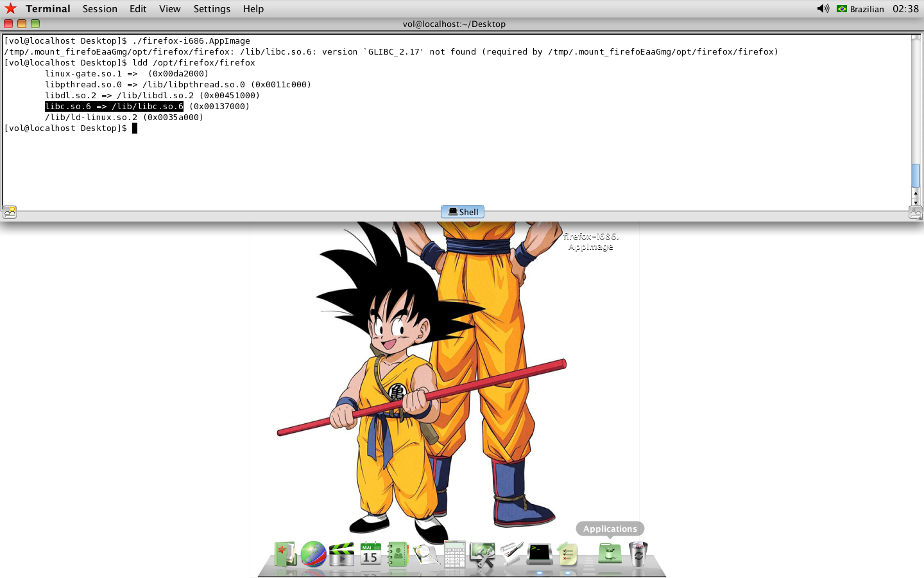
Task: Click highlighted libc.so.6 => /lib/libc.so.6 text
Action: tap(114, 107)
